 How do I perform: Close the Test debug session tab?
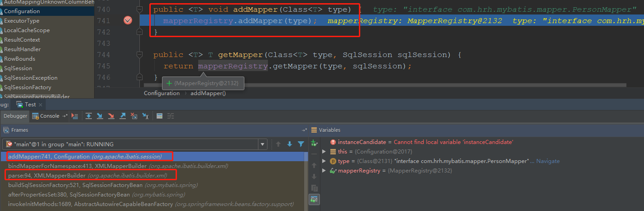click(39, 105)
